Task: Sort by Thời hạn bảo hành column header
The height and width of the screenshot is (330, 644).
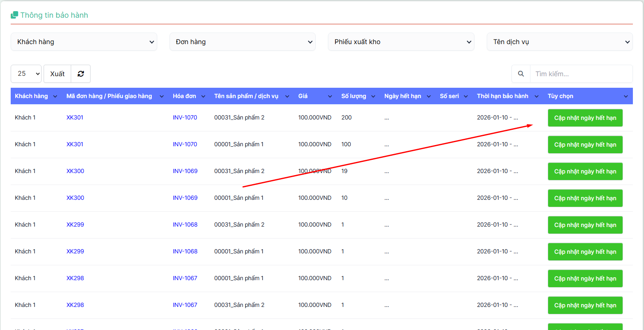Action: point(502,96)
